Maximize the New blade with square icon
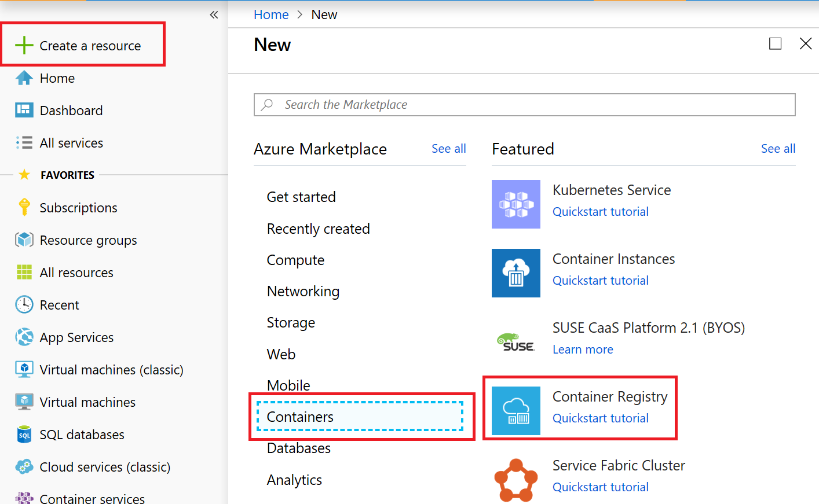The width and height of the screenshot is (819, 504). pos(775,43)
